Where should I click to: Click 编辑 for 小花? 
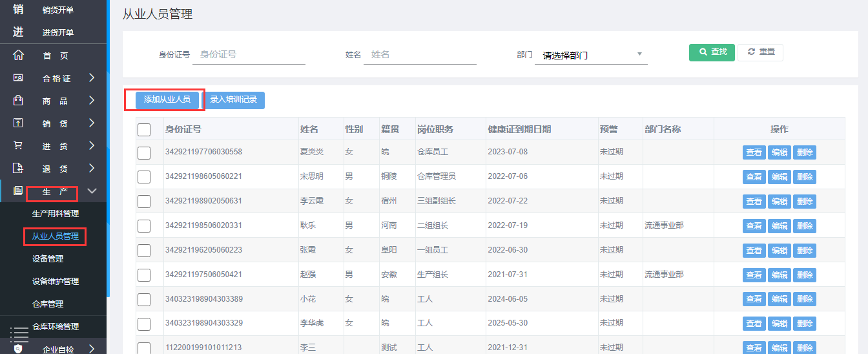(x=780, y=300)
